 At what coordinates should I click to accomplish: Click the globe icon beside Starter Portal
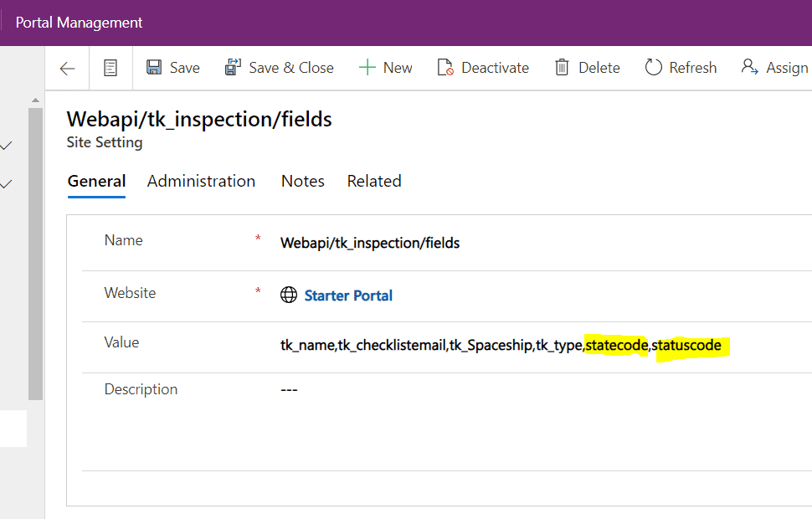[x=289, y=295]
